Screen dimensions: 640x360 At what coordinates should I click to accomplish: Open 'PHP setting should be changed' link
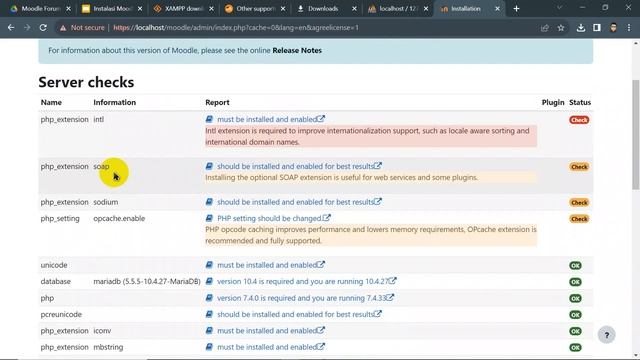click(x=273, y=218)
